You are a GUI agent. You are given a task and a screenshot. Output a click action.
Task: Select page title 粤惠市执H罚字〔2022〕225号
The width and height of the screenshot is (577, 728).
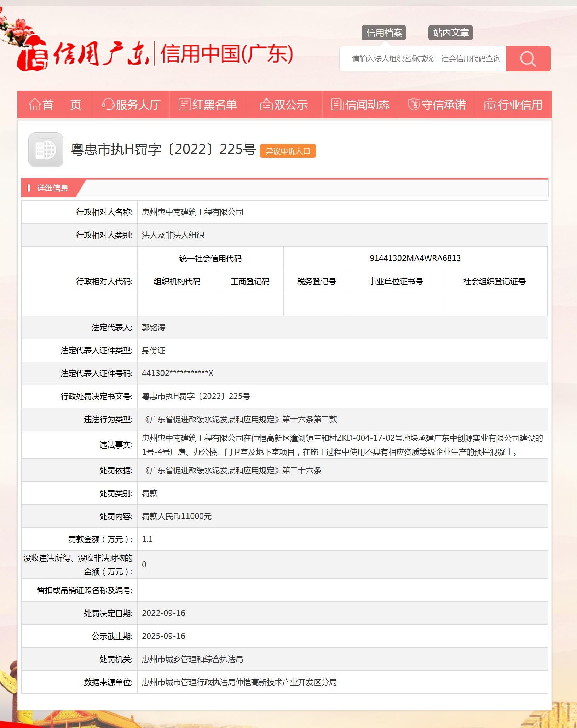click(163, 150)
